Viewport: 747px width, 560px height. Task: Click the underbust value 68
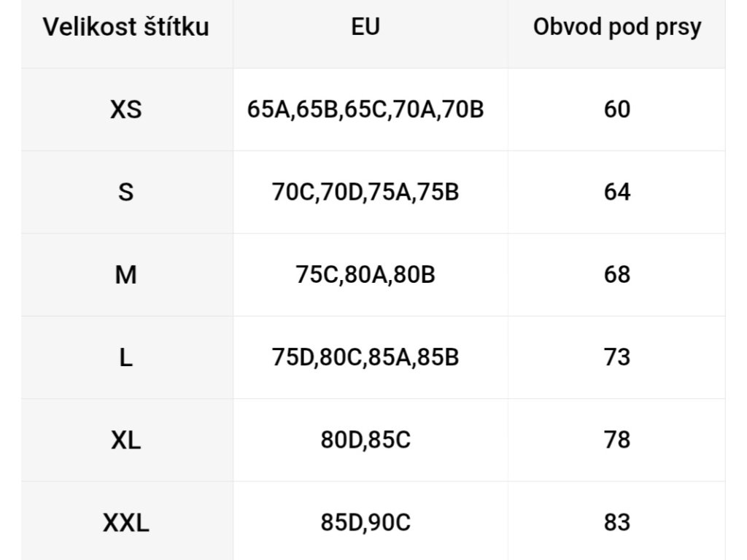click(617, 276)
